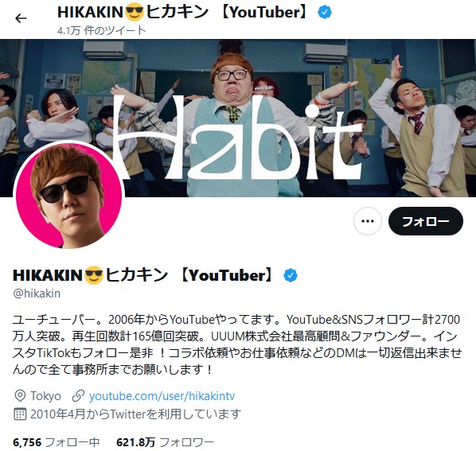Image resolution: width=476 pixels, height=451 pixels.
Task: Click the verified badge in the top header
Action: pyautogui.click(x=325, y=13)
